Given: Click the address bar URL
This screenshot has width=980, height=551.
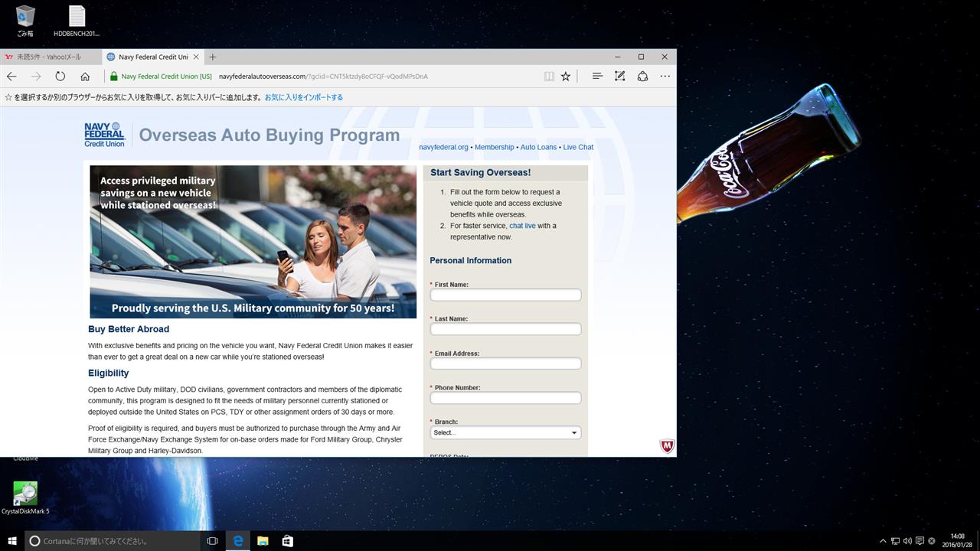Looking at the screenshot, I should [x=323, y=77].
